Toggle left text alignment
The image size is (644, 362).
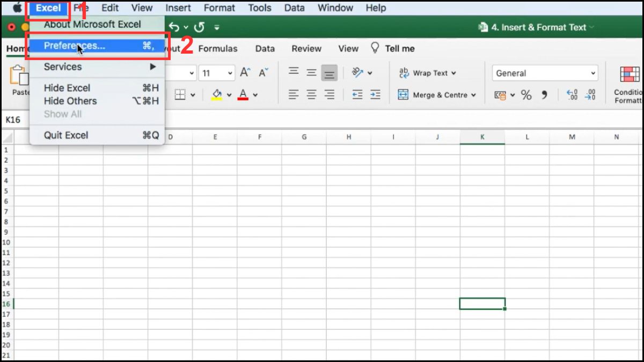(x=293, y=94)
